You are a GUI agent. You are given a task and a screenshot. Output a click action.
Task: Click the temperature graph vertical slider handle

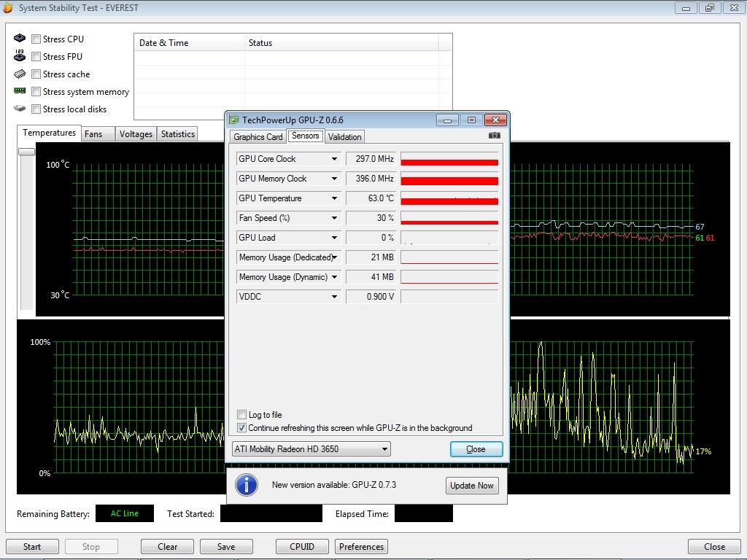27,152
